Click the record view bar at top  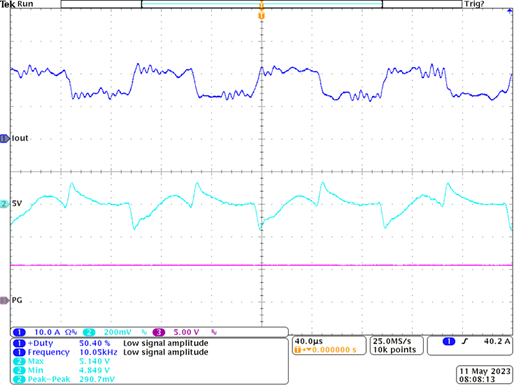point(262,4)
